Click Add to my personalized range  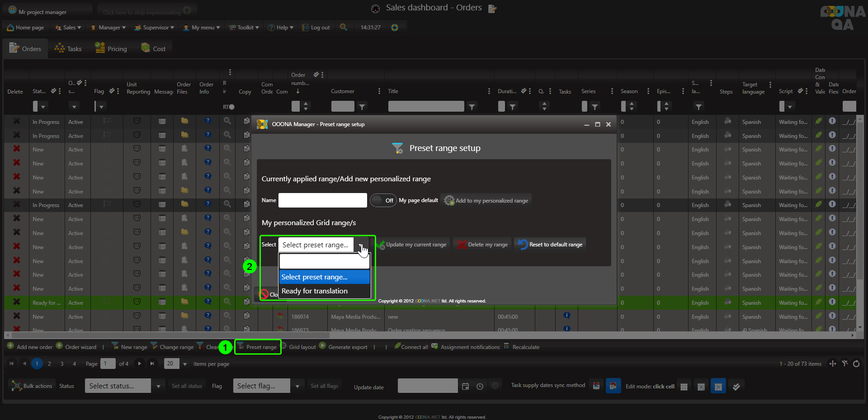pos(486,201)
